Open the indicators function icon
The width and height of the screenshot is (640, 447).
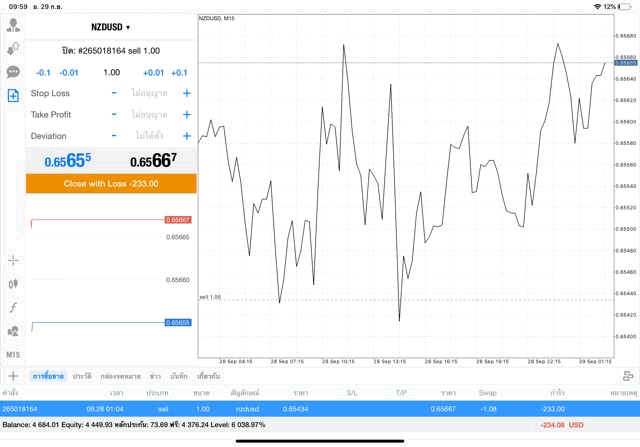(x=13, y=307)
